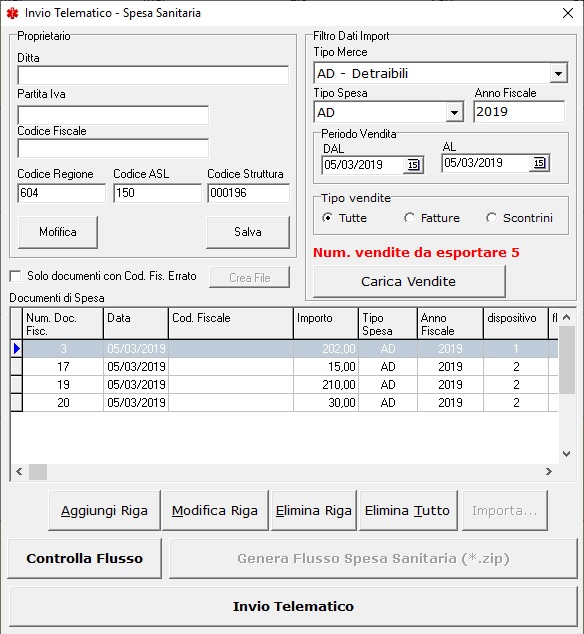Viewport: 584px width, 634px height.
Task: Enable Solo documenti con Cod. Fis. Errato
Action: tap(15, 276)
